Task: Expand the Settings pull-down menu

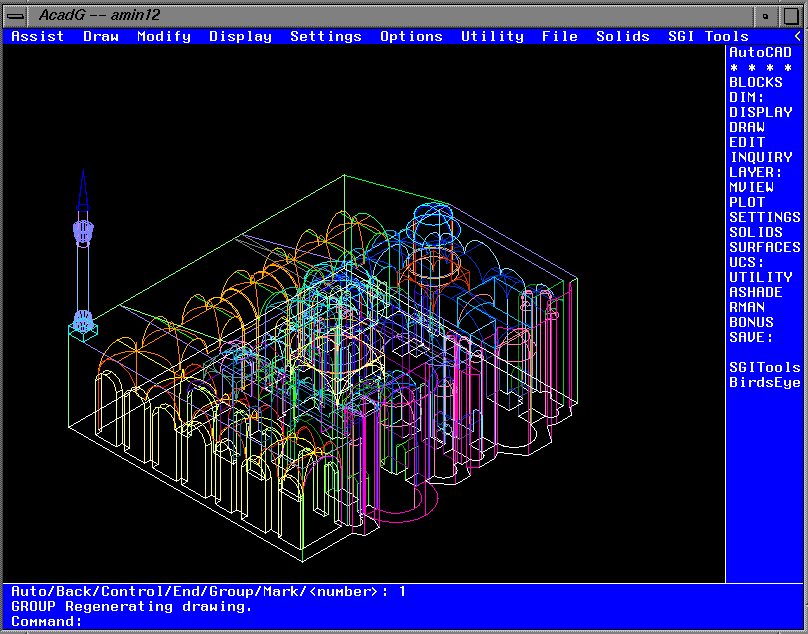Action: point(326,36)
